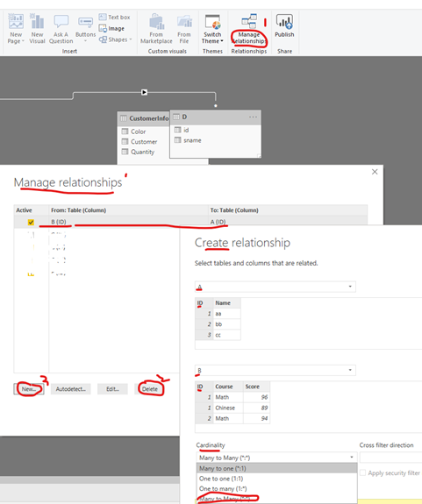Click the 'cc' cell in table A
The image size is (422, 504).
click(226, 335)
